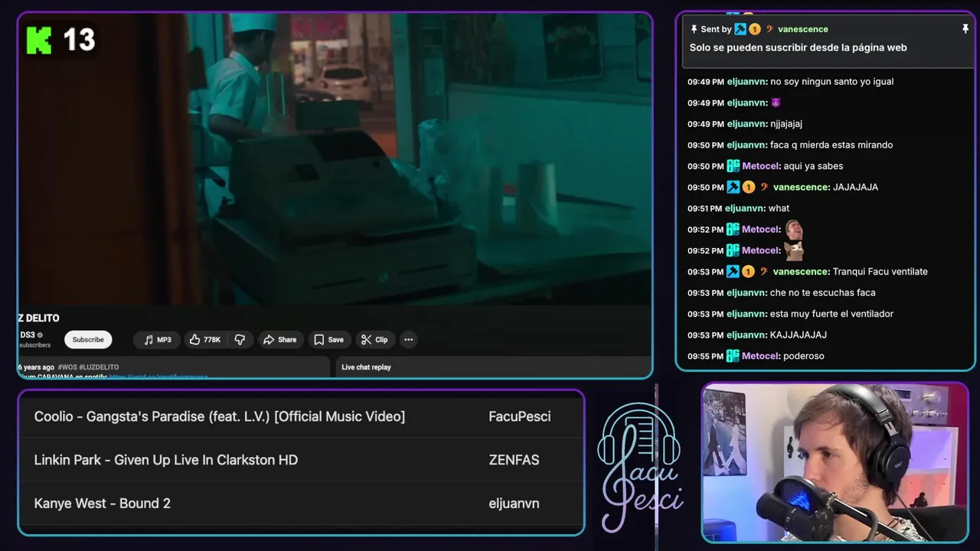Click bass clef badge in the pinned message
Viewport: 980px width, 551px height.
(x=769, y=29)
